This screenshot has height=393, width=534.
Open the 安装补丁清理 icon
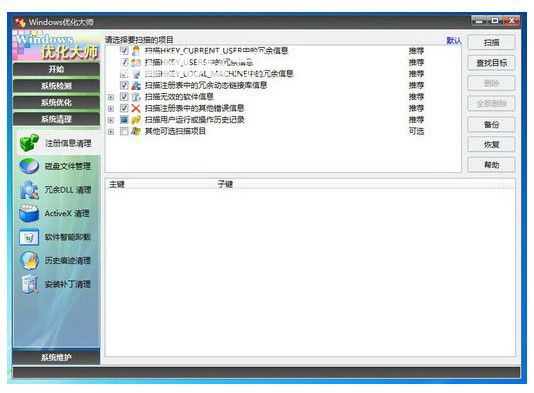coord(29,284)
